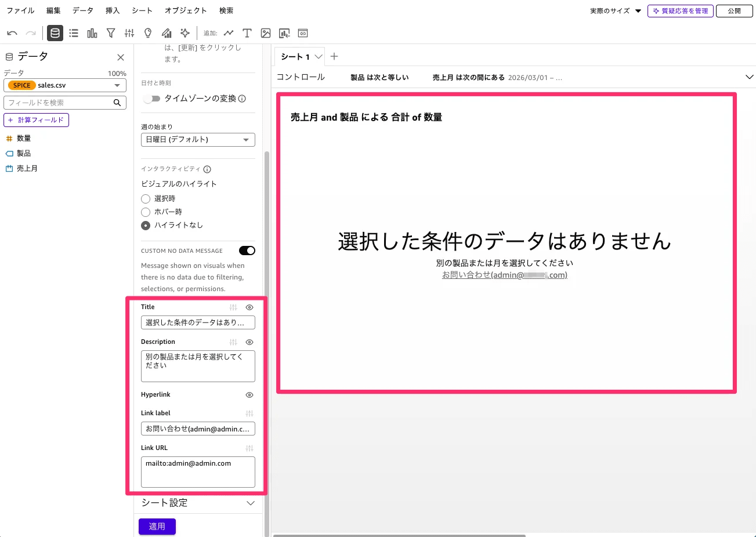Toggle Title visibility eye icon
This screenshot has width=756, height=537.
[x=249, y=307]
